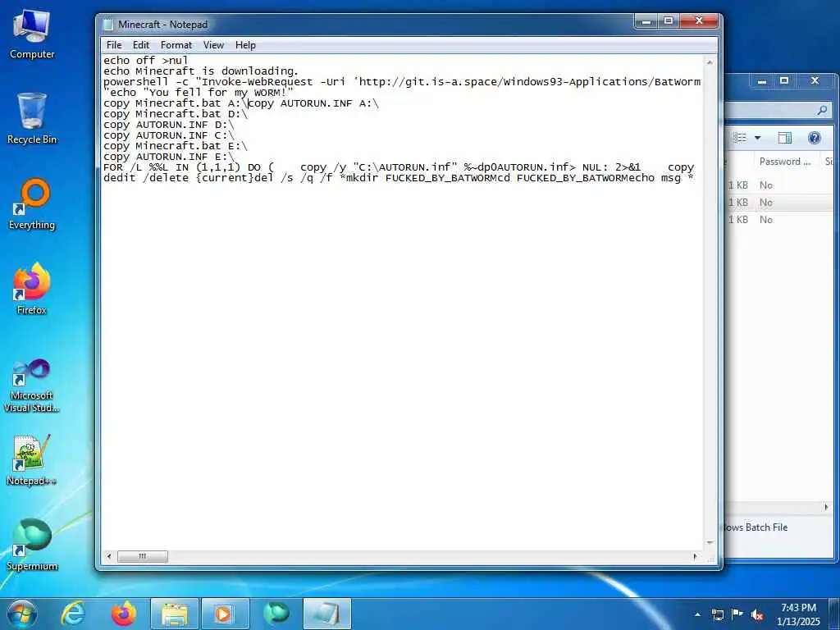Click the Notepad title bar icon

(x=108, y=25)
